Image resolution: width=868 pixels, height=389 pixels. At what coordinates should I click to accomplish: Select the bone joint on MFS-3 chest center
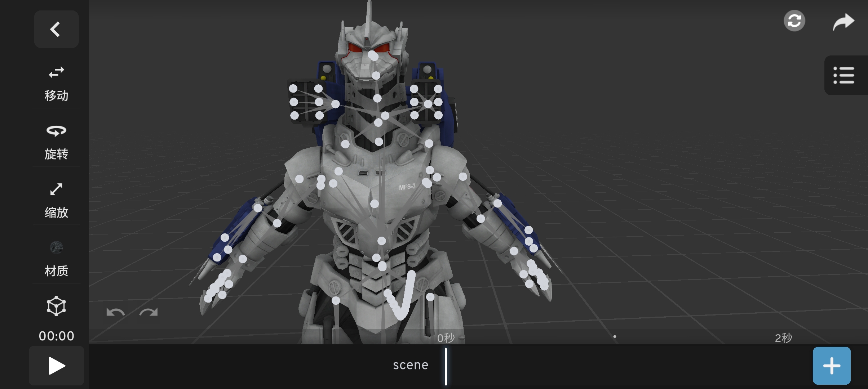pos(375,204)
